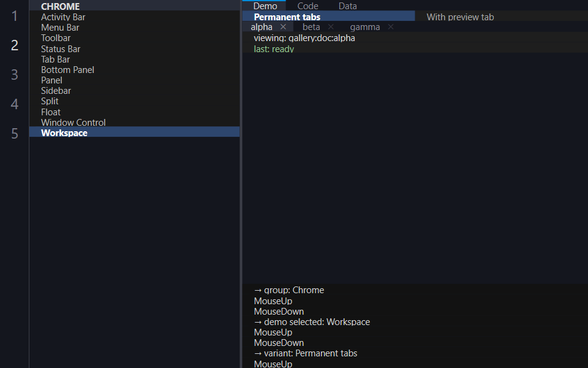Open the Activity Bar demo
The width and height of the screenshot is (588, 368).
pyautogui.click(x=134, y=17)
